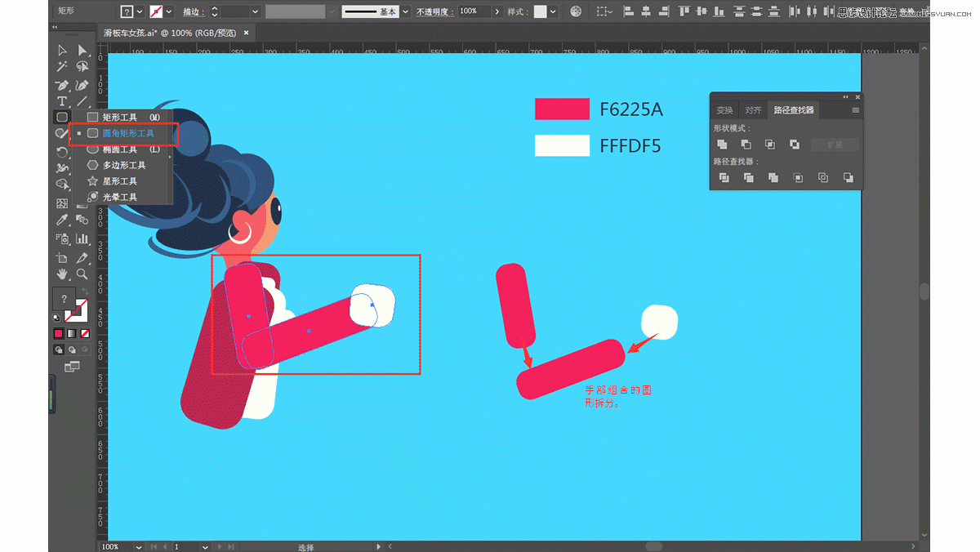Click the Unite shape mode icon in Pathfinder
This screenshot has width=980, height=552.
click(722, 145)
